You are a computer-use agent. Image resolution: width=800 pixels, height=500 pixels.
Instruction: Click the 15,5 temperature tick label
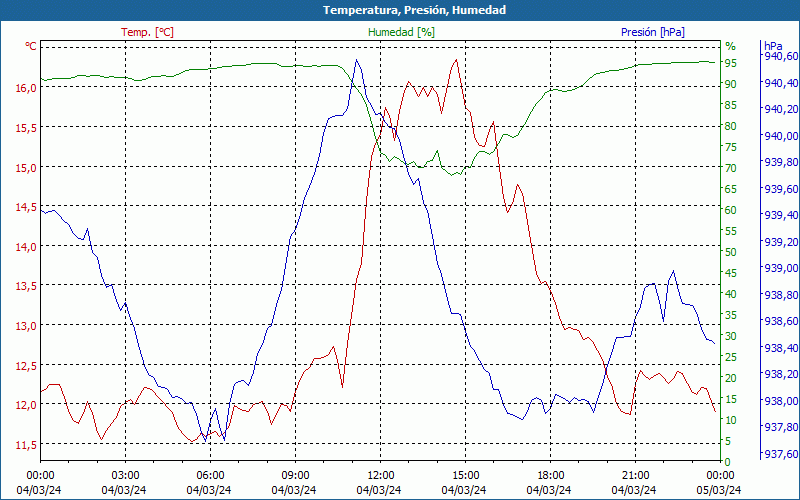point(26,128)
